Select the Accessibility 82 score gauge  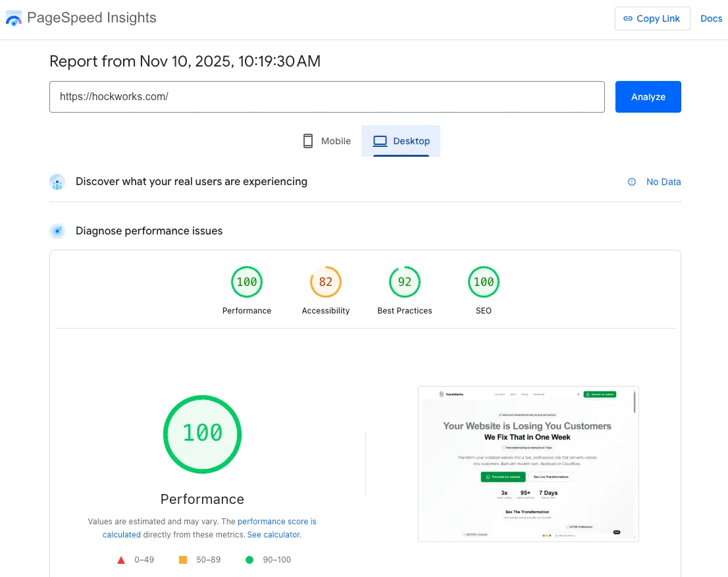click(326, 282)
